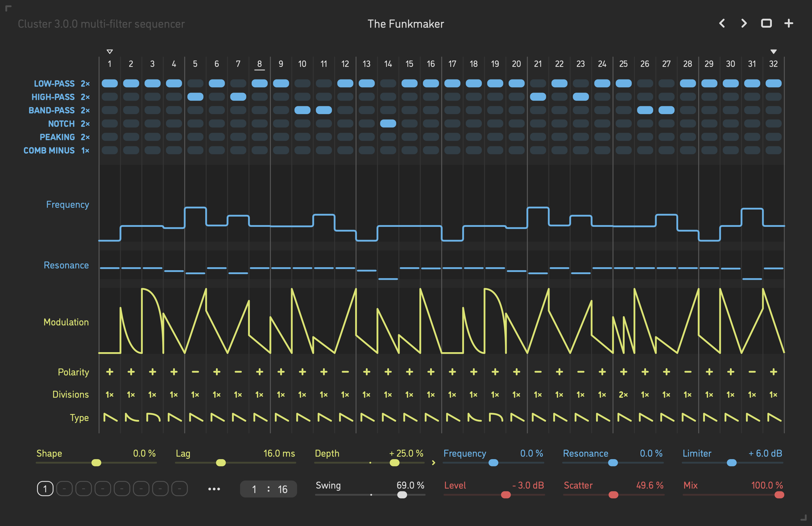The image size is (812, 526).
Task: Open the pattern options ellipsis menu
Action: coord(214,489)
